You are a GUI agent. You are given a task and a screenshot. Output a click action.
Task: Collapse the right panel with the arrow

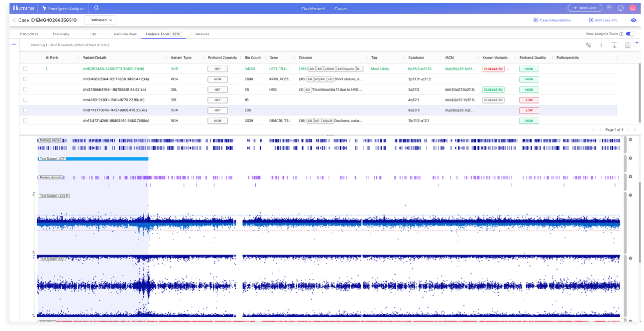point(637,42)
